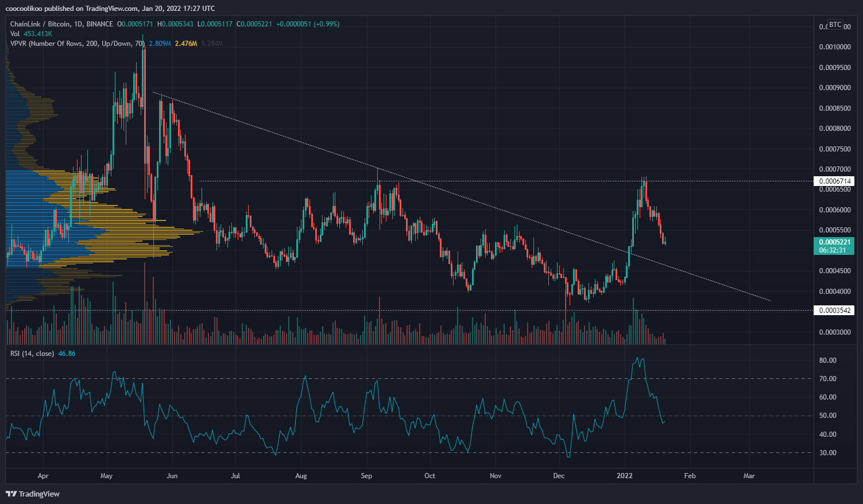
Task: Click the high price value H0.0005343
Action: click(x=175, y=24)
